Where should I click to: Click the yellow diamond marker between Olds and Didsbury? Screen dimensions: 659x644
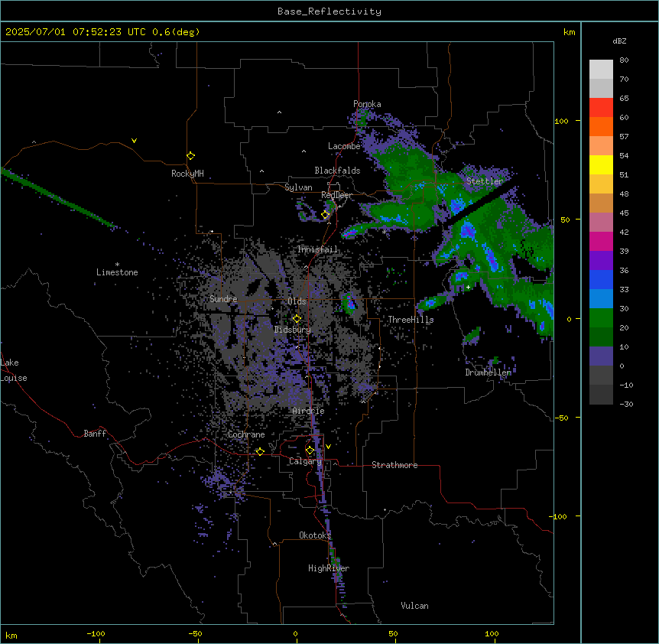tap(297, 319)
